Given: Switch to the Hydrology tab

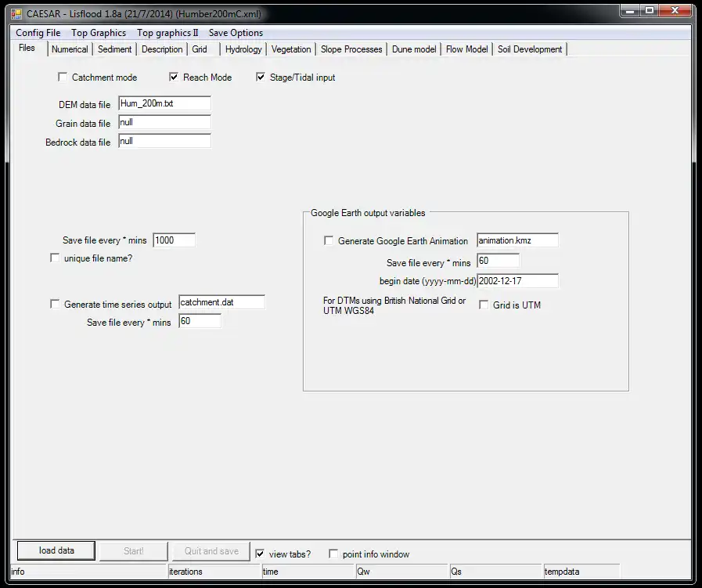Looking at the screenshot, I should pos(243,49).
